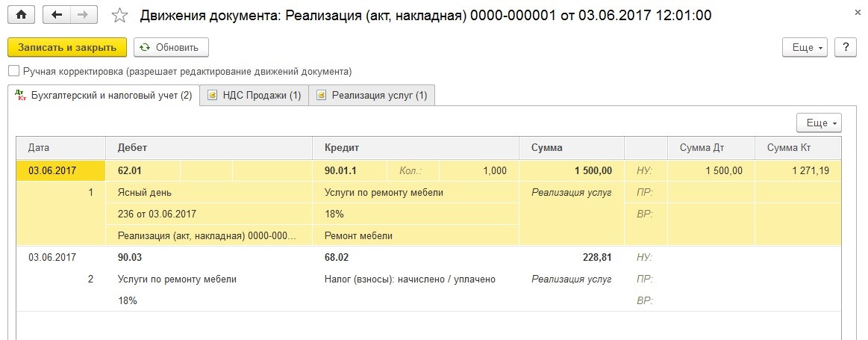Switch to the НДС Продажи (1) tab
This screenshot has width=868, height=340.
(x=254, y=96)
